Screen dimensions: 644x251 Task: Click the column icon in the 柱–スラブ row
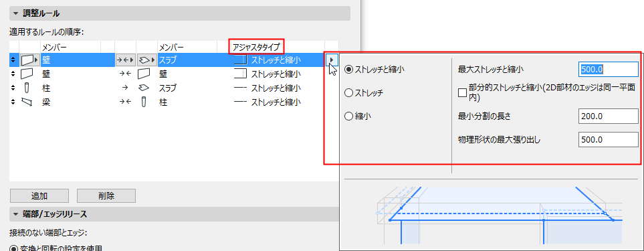[x=27, y=88]
